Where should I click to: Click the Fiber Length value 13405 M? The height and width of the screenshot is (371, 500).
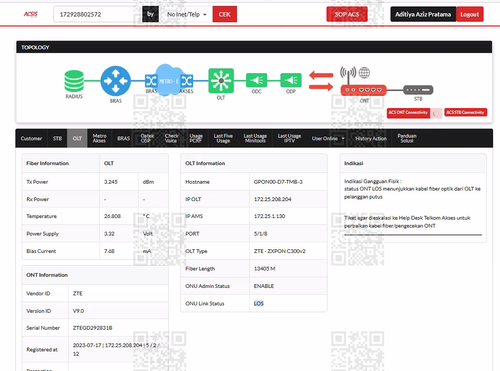264,269
